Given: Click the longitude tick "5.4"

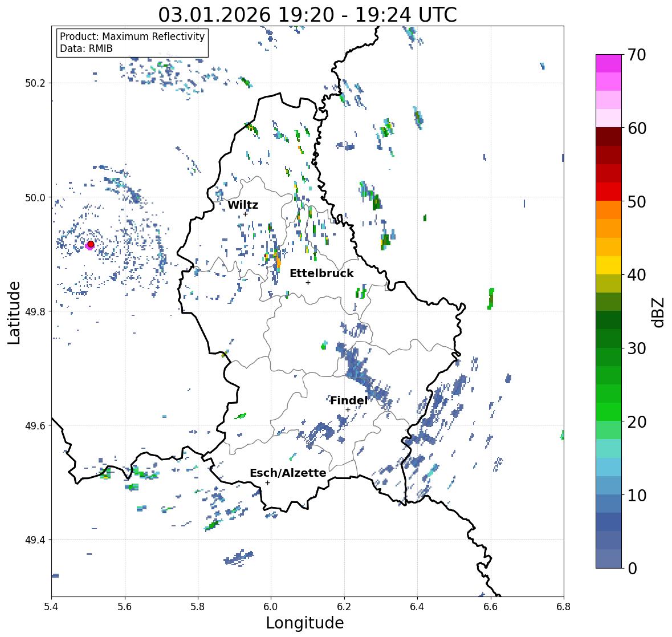Looking at the screenshot, I should (x=51, y=606).
